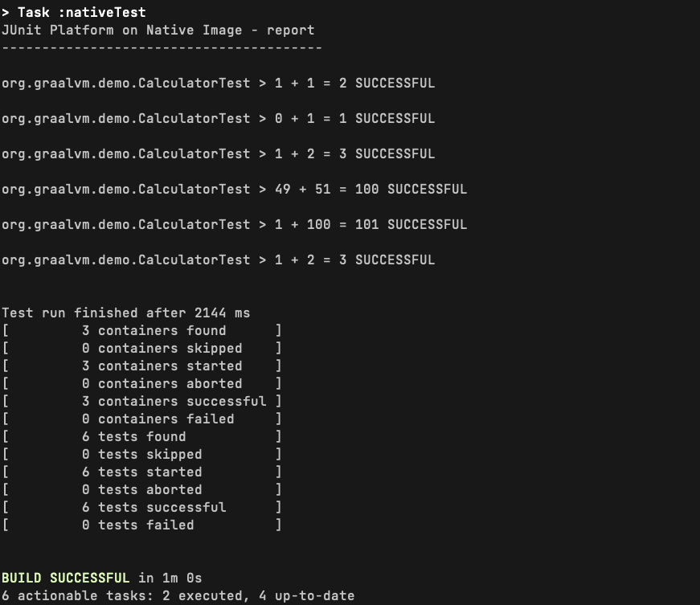Screen dimensions: 700x605
Task: Click "Test run finished after 2144 ms"
Action: (x=125, y=313)
